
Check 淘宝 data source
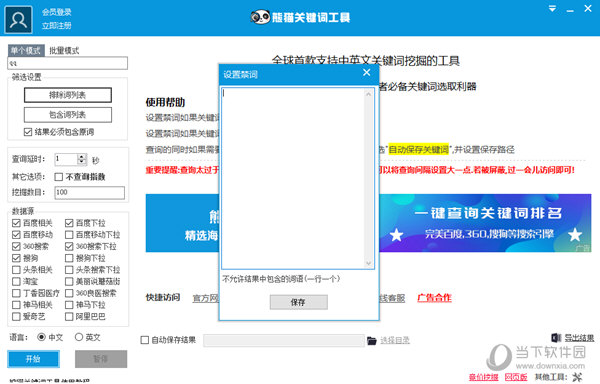click(x=16, y=281)
